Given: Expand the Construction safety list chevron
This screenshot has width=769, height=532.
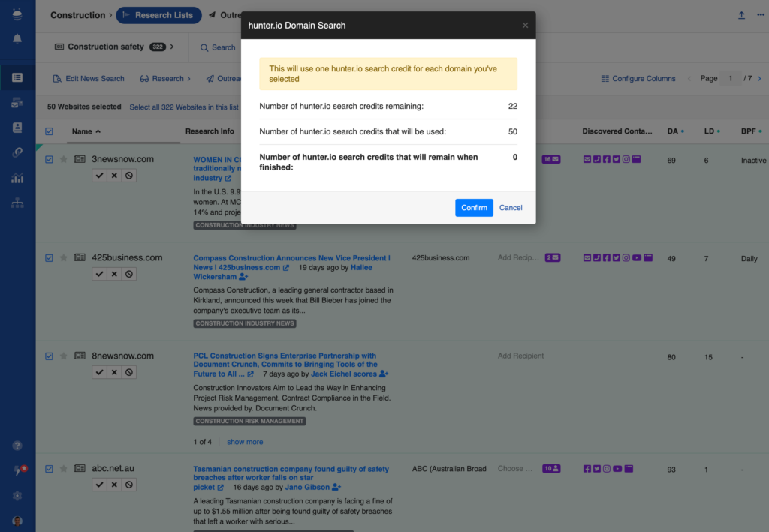Looking at the screenshot, I should point(172,47).
